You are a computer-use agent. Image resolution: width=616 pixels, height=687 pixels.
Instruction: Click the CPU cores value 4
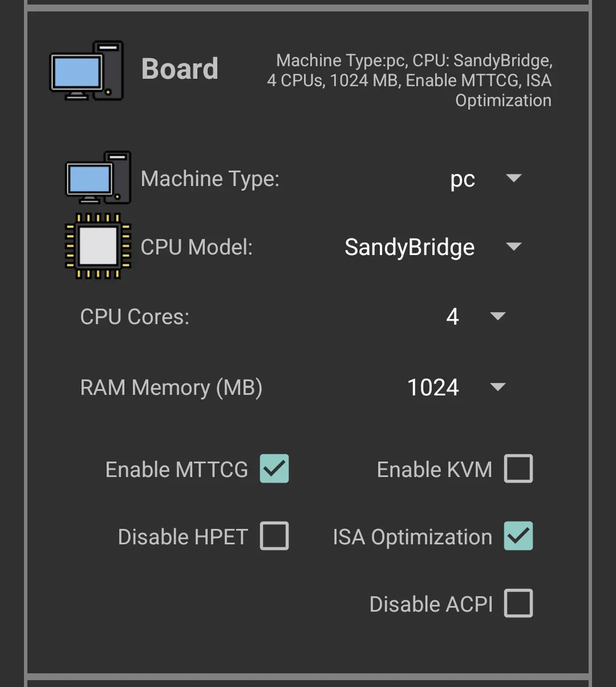point(452,317)
